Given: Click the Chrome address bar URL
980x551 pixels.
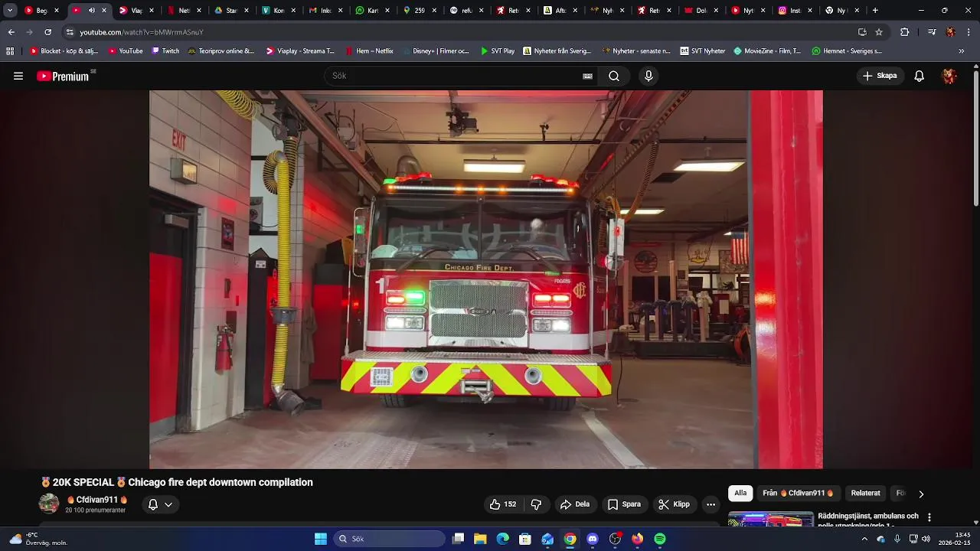Looking at the screenshot, I should pos(142,32).
